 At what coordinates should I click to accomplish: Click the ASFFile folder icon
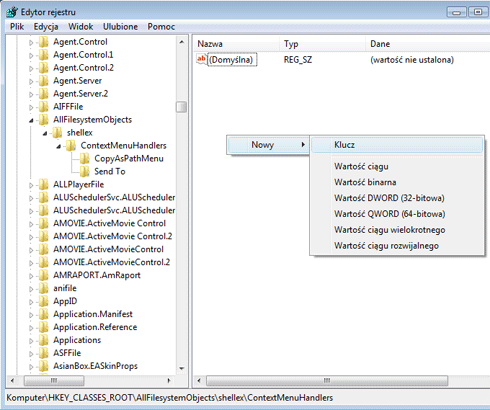(43, 353)
